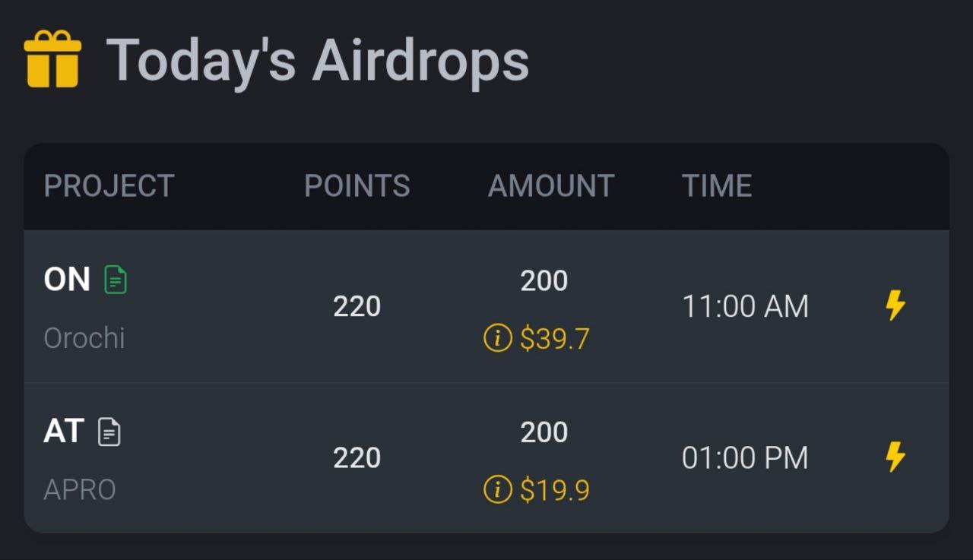Click the $19.9 estimated value
The image size is (973, 560).
click(x=554, y=491)
